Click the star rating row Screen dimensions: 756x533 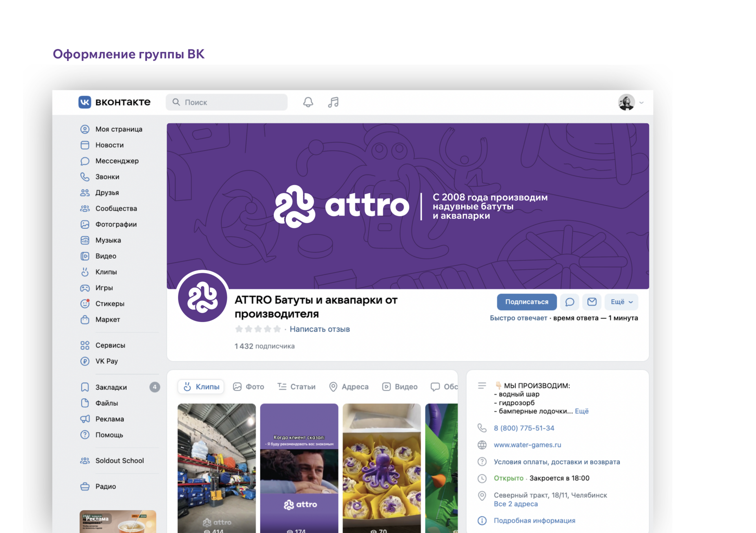pyautogui.click(x=258, y=329)
